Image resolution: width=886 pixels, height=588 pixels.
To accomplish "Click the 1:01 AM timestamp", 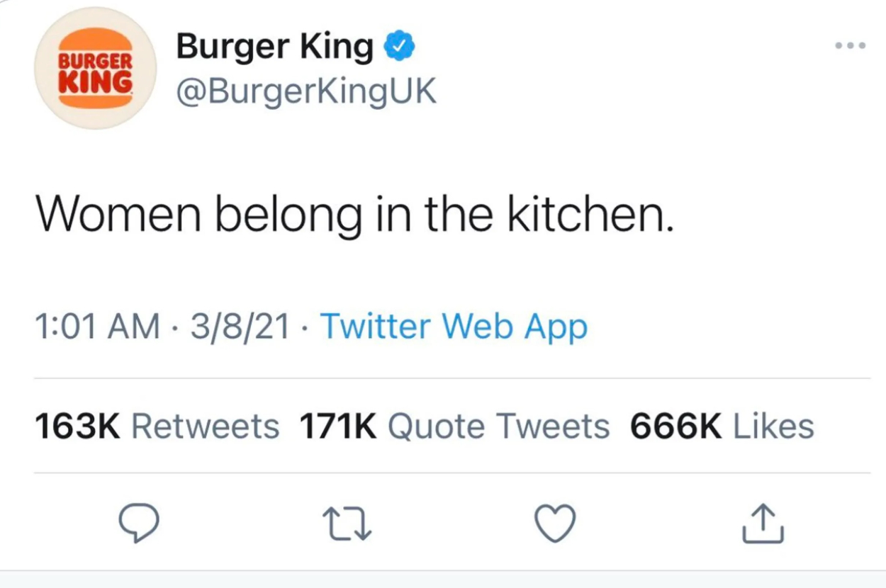I will (97, 327).
